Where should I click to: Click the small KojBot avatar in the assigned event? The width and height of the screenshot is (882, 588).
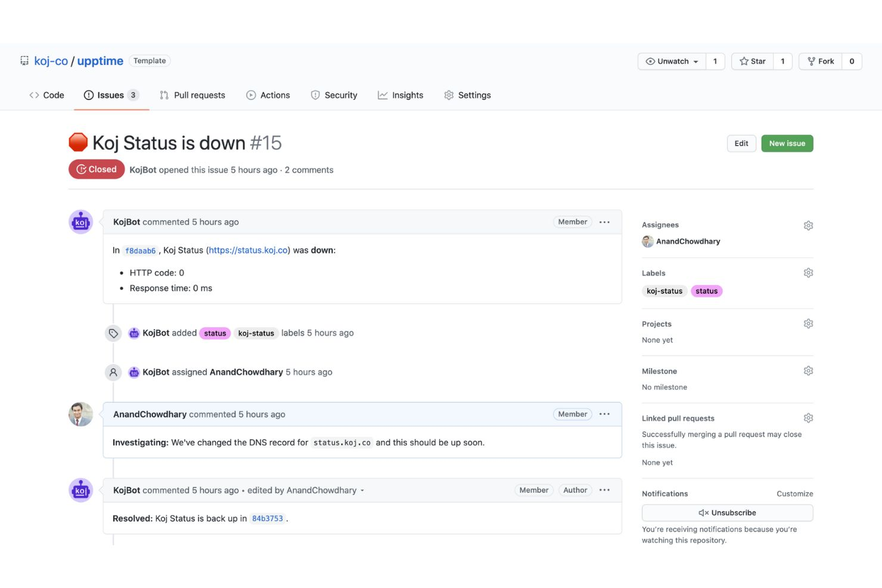(x=134, y=372)
